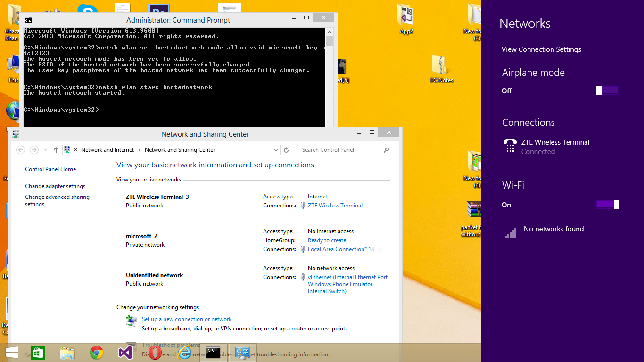This screenshot has height=362, width=644.
Task: Click the 'Unidentified network' name
Action: click(x=155, y=275)
